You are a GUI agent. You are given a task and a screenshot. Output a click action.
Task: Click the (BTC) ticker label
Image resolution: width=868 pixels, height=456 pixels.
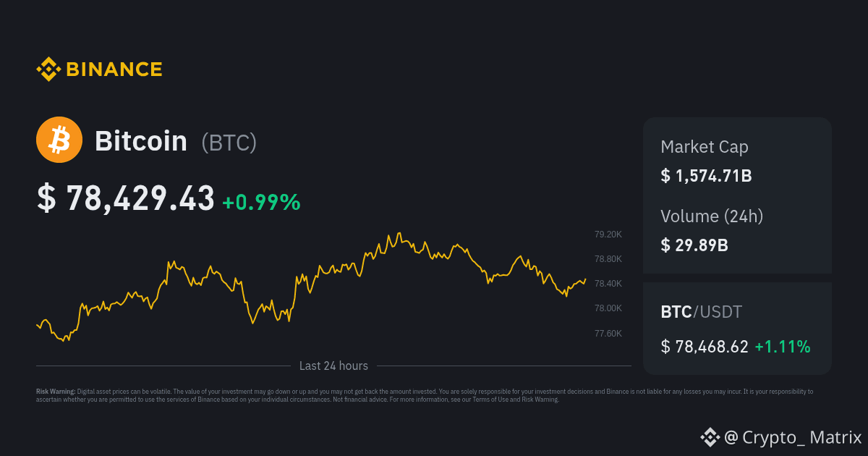click(x=229, y=143)
